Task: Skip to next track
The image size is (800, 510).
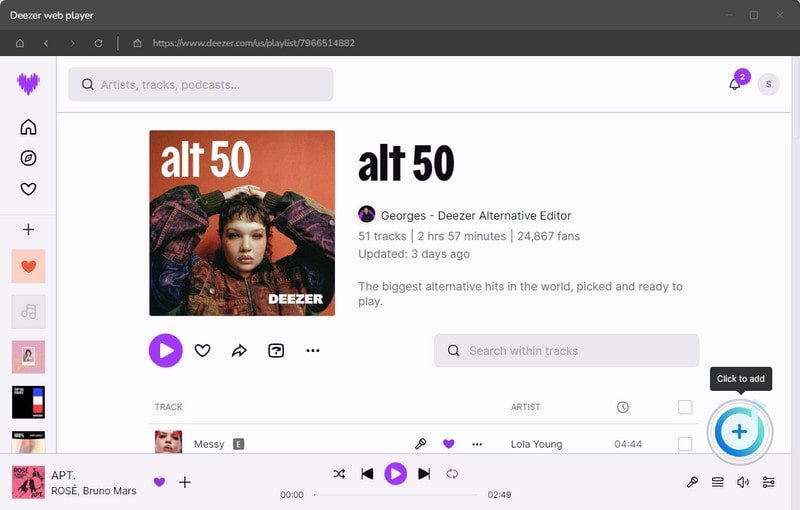Action: click(424, 474)
